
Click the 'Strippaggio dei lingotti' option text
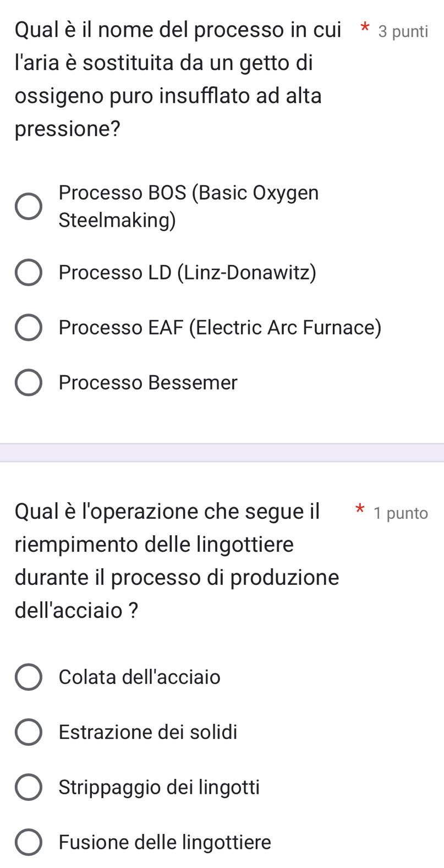click(159, 787)
